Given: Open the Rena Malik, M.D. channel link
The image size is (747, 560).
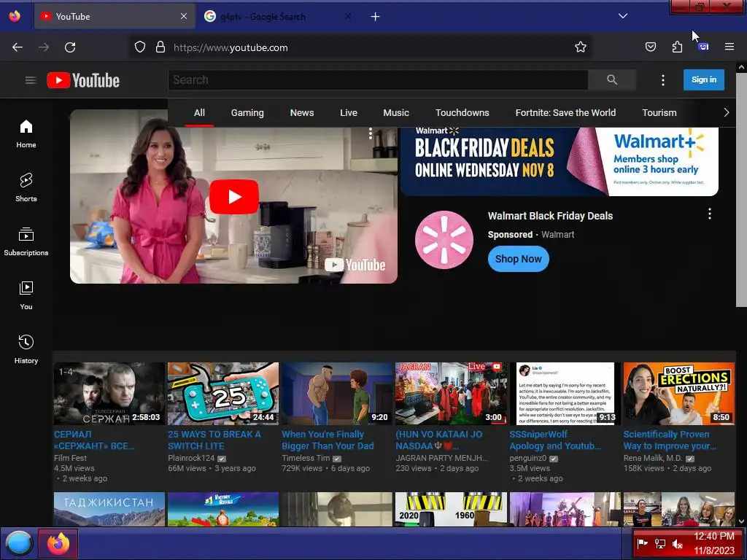Looking at the screenshot, I should click(653, 458).
